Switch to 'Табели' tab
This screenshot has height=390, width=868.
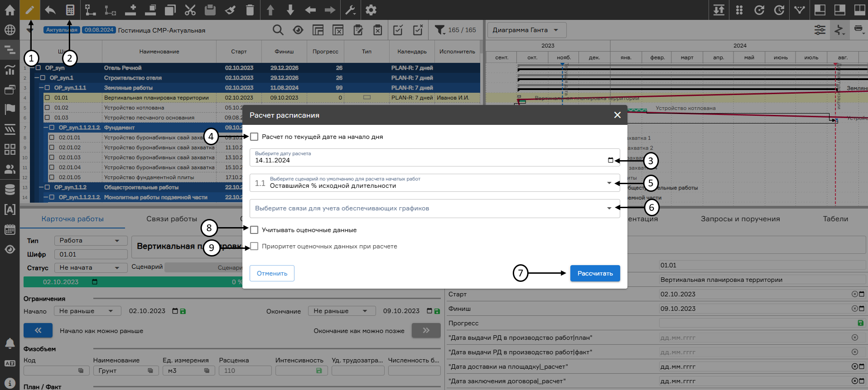pos(835,219)
